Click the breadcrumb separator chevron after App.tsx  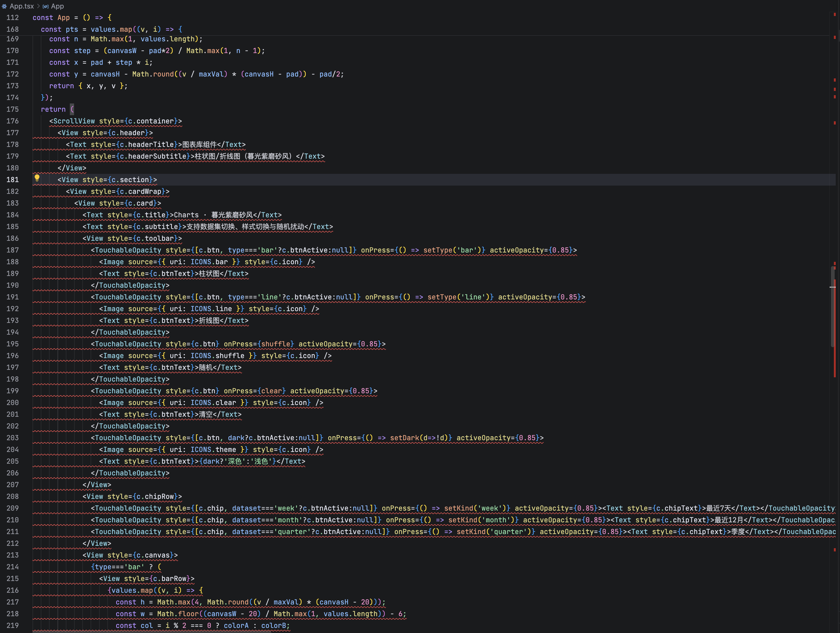(38, 6)
